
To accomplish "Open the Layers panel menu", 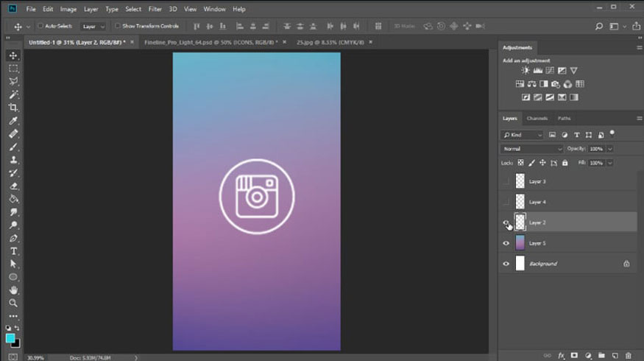I will [x=639, y=119].
